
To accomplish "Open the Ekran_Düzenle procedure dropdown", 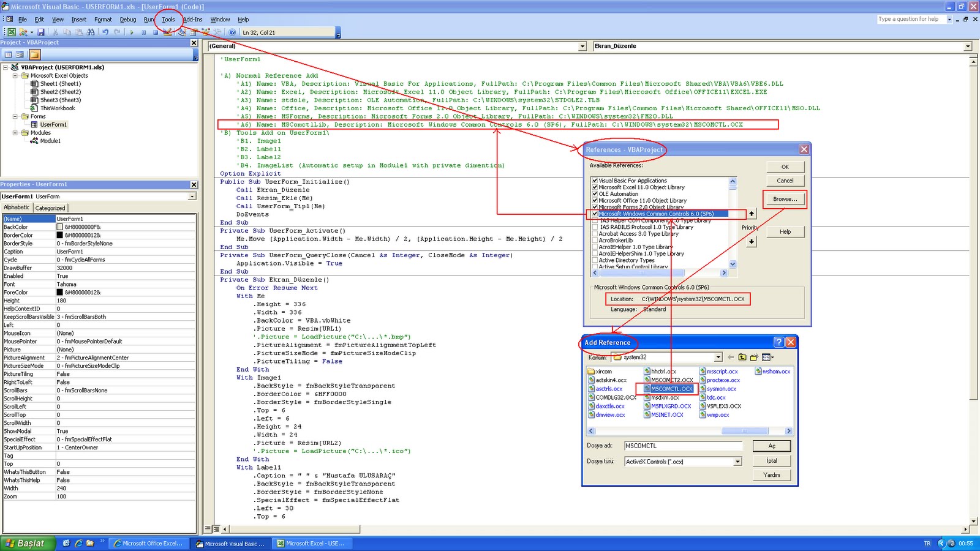I will pyautogui.click(x=968, y=47).
